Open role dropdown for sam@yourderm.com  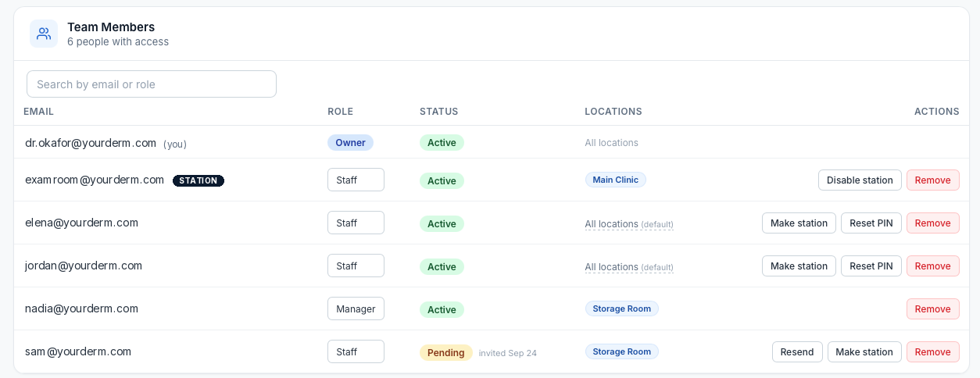coord(356,351)
